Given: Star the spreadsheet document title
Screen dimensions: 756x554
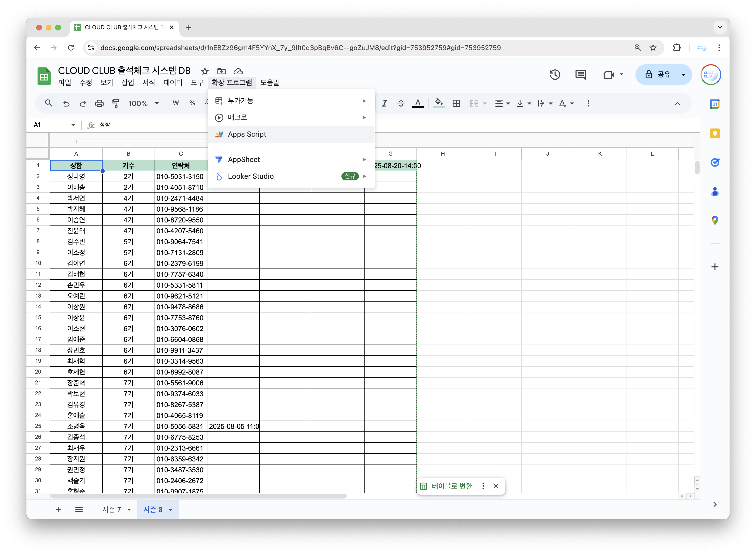Looking at the screenshot, I should coord(205,71).
